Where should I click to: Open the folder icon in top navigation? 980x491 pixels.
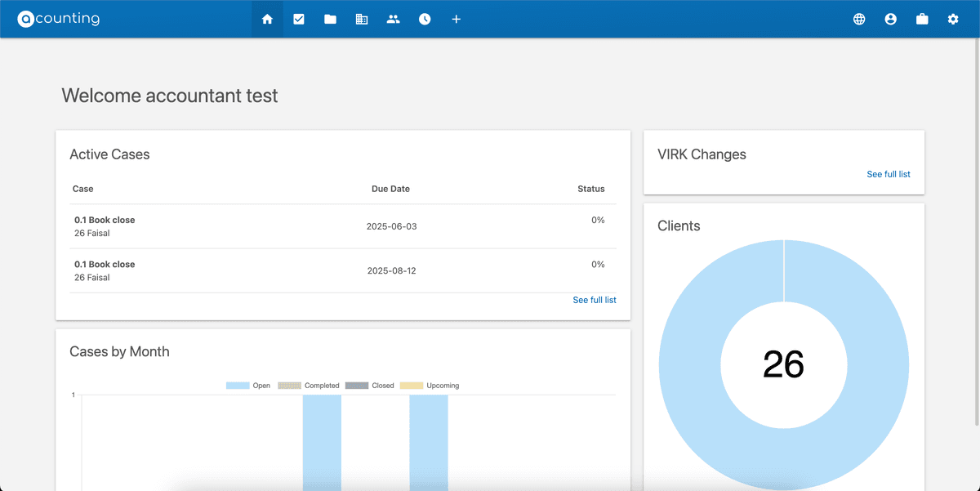click(x=330, y=19)
